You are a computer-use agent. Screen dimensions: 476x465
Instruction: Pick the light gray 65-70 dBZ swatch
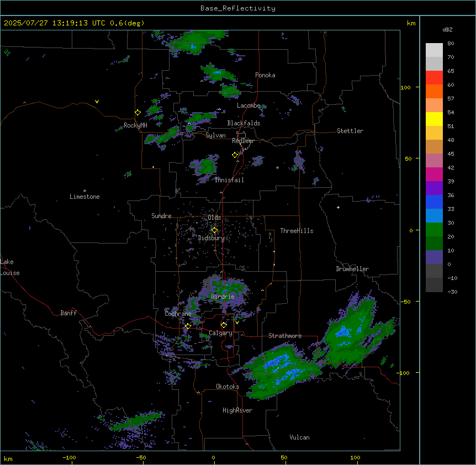coord(434,64)
